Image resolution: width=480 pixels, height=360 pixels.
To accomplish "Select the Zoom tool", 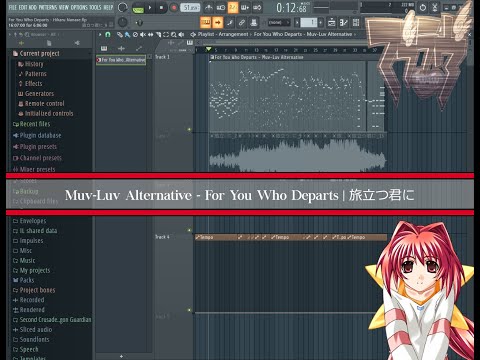I will pos(174,34).
